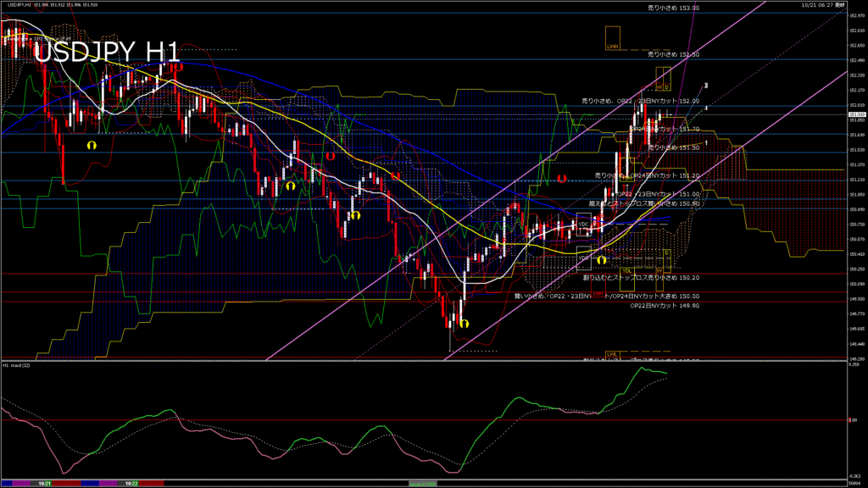Click the LWH last-week-high box marker
868x488 pixels.
point(612,37)
